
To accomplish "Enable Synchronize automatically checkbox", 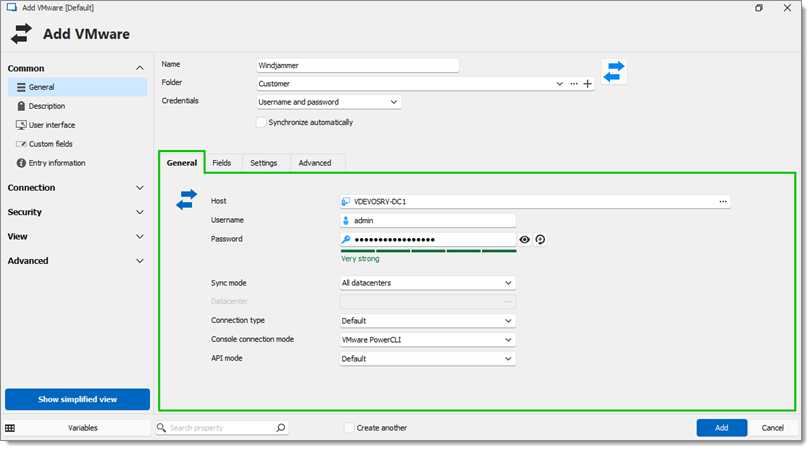I will pos(262,122).
